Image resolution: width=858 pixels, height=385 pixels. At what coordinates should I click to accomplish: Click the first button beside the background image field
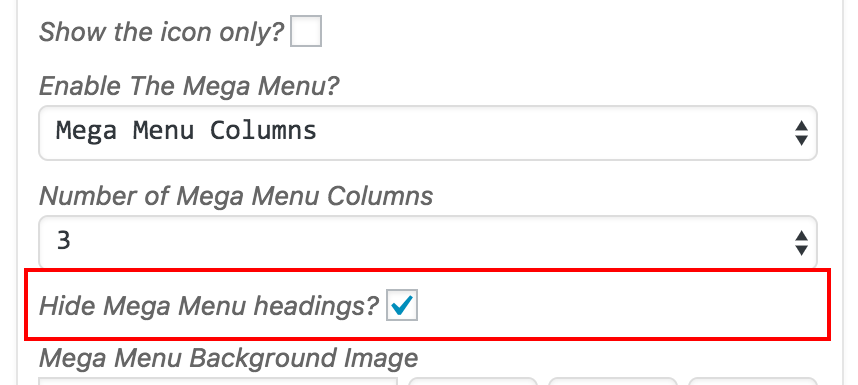(x=473, y=381)
